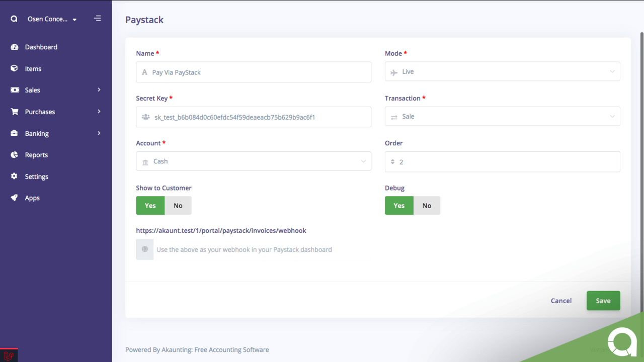Set Show to Customer to No
This screenshot has height=362, width=644.
click(178, 206)
